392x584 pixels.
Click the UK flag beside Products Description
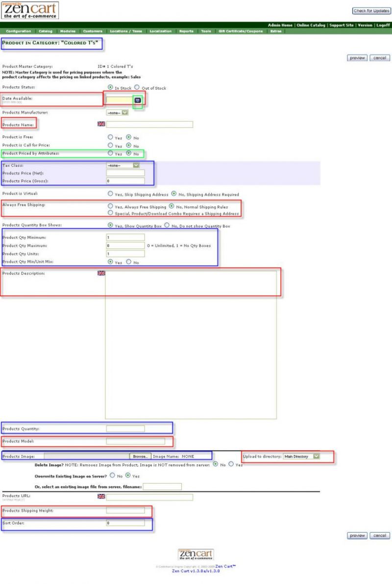click(101, 273)
